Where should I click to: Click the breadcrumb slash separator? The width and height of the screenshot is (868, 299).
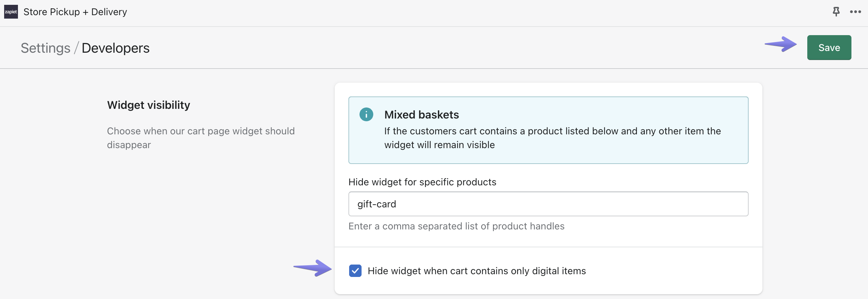[x=76, y=48]
